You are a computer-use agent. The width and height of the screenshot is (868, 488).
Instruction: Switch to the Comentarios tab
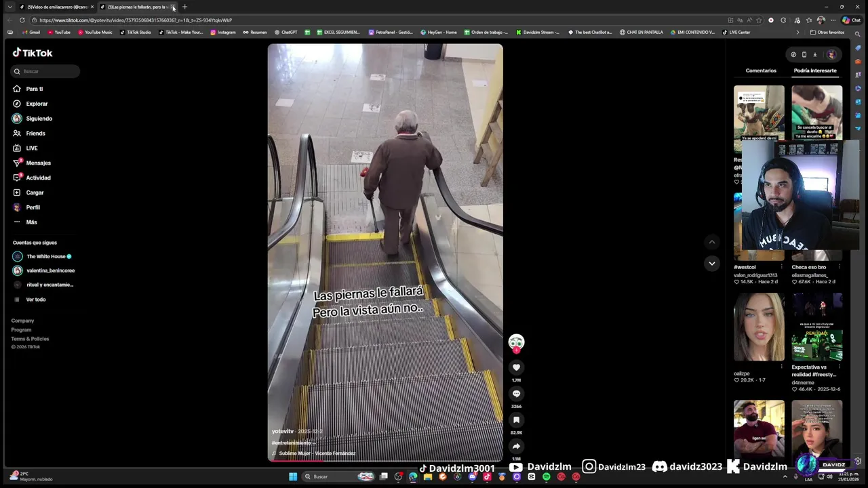coord(761,70)
